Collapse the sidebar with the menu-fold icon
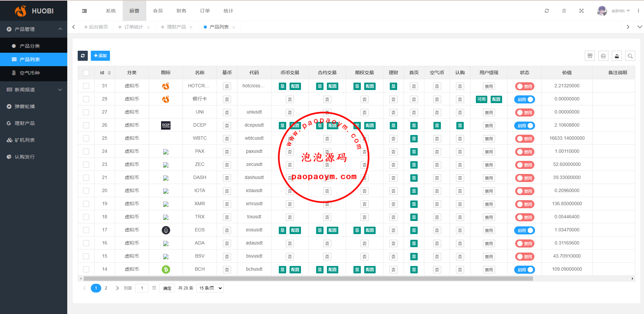Image resolution: width=644 pixels, height=314 pixels. [84, 11]
